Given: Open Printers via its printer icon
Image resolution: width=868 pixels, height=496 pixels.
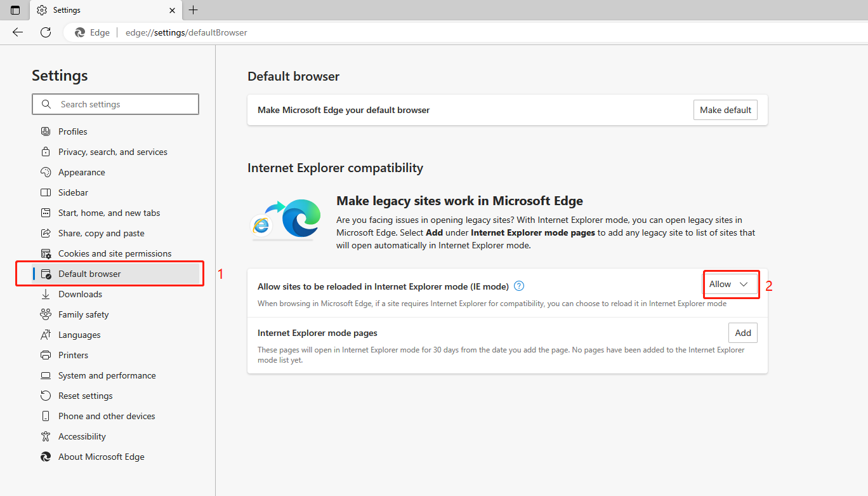Looking at the screenshot, I should tap(46, 355).
